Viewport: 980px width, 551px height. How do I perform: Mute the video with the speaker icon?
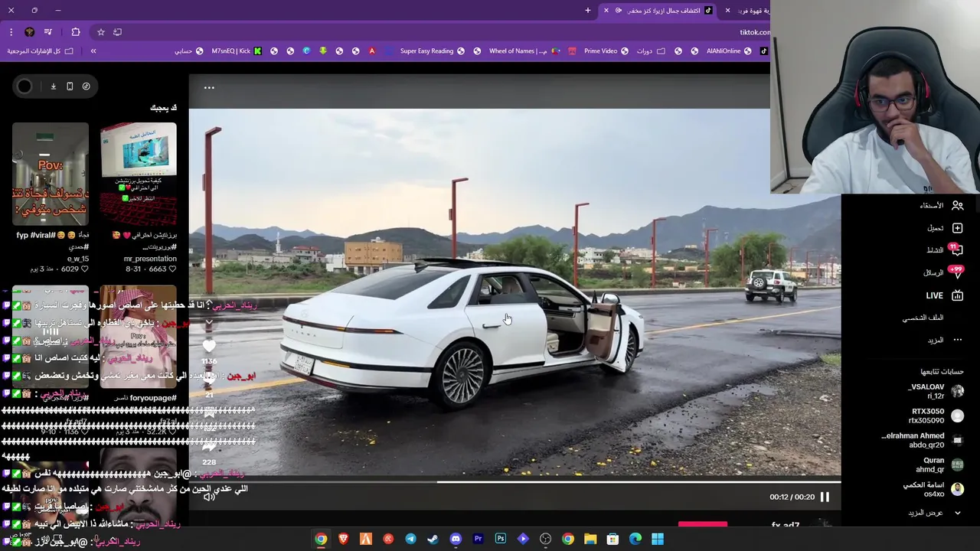[x=209, y=497]
